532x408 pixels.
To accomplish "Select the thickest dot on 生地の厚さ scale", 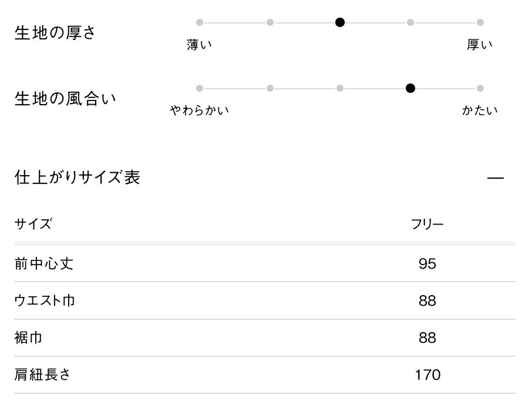I will 480,22.
